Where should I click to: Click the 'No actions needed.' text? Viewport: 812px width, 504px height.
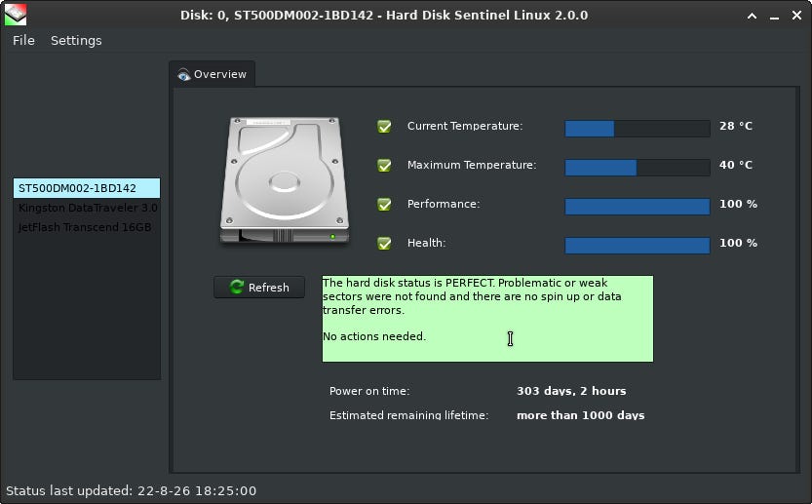374,336
